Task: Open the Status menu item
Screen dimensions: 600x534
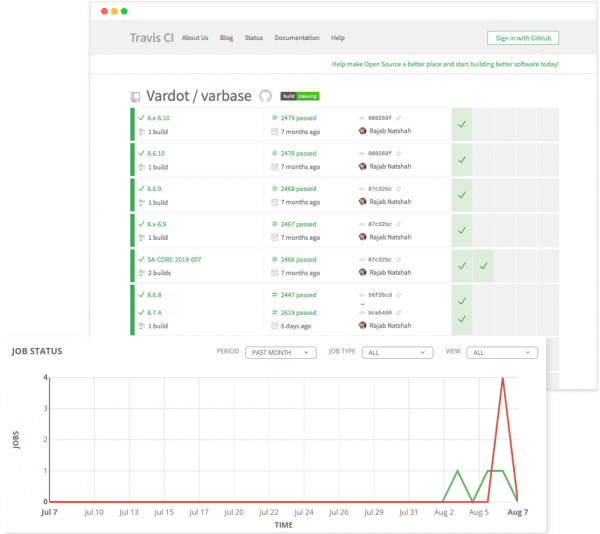Action: point(254,38)
